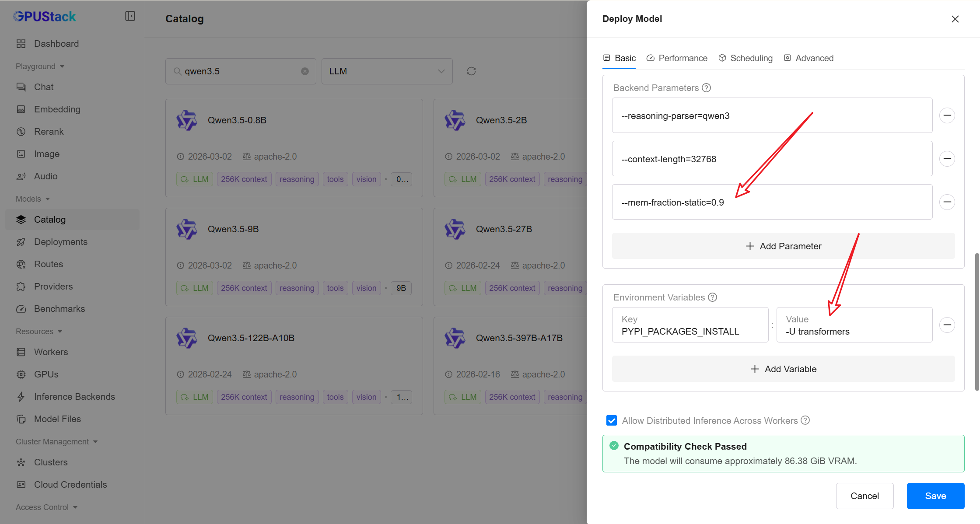Delete the PYPI_PACKAGES_INSTALL environment variable row
The image size is (980, 524).
pyautogui.click(x=947, y=325)
